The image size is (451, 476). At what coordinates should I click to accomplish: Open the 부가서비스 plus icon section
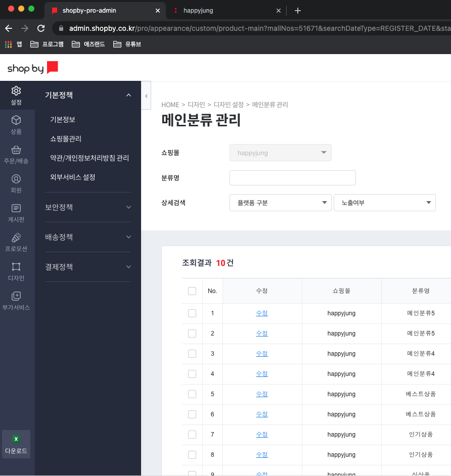(16, 300)
